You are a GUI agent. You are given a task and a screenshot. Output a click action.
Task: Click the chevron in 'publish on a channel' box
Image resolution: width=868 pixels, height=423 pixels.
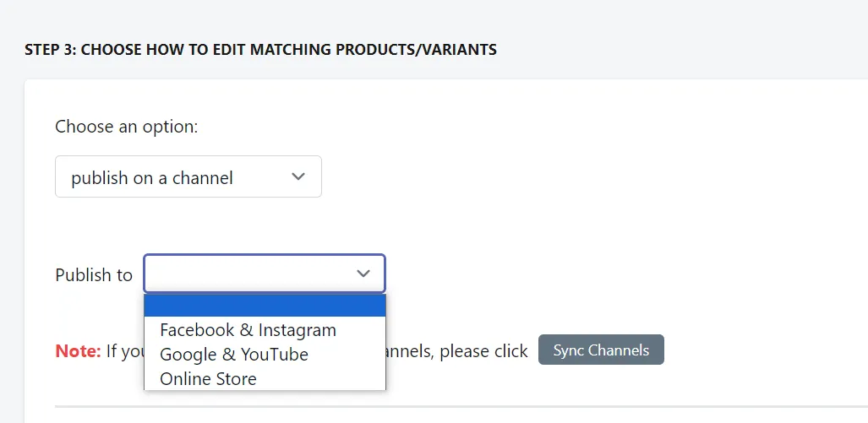[298, 176]
